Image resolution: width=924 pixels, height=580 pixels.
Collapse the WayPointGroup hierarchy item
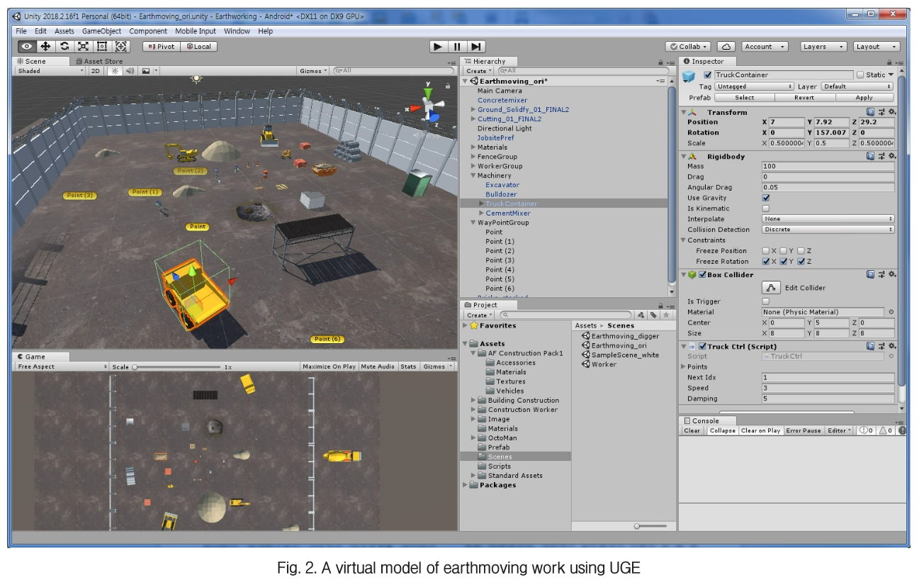click(x=473, y=223)
